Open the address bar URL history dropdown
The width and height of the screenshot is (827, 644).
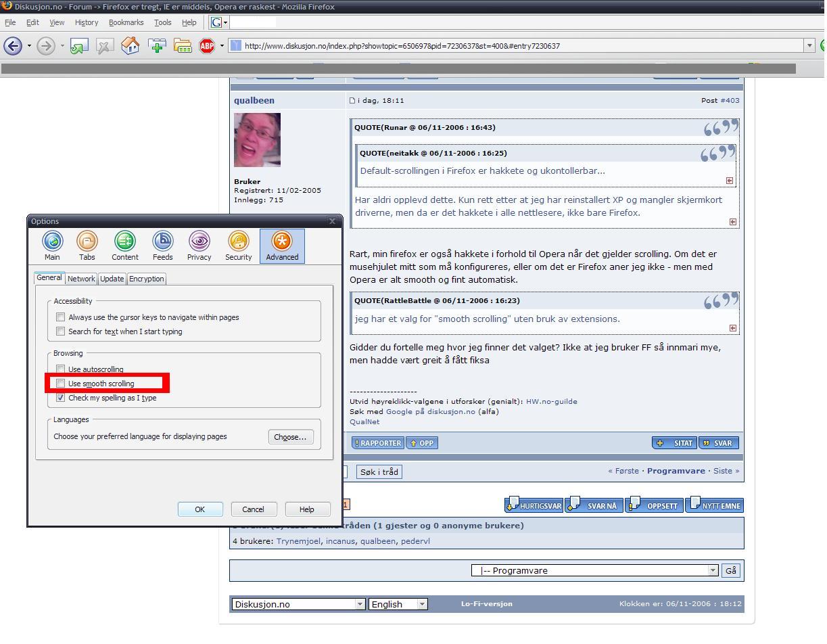pos(809,46)
